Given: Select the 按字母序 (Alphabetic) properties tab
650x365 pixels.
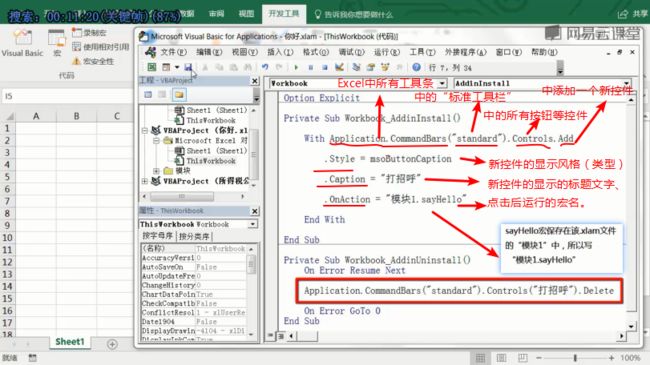Looking at the screenshot, I should 158,236.
